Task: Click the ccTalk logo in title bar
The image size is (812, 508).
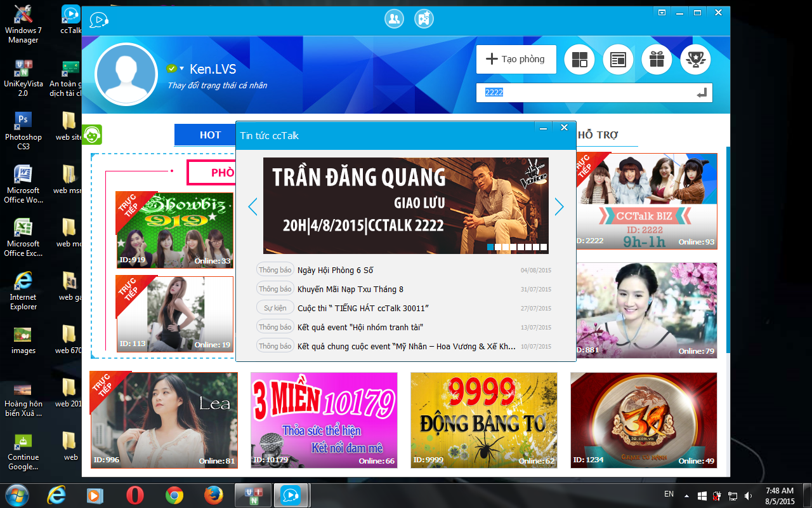Action: click(98, 20)
